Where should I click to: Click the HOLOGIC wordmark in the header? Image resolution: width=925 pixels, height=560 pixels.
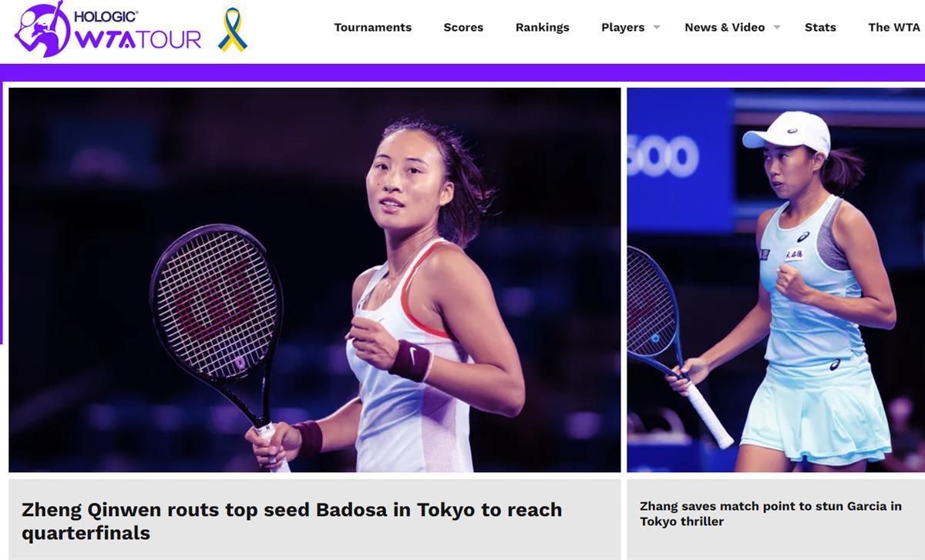click(x=106, y=15)
